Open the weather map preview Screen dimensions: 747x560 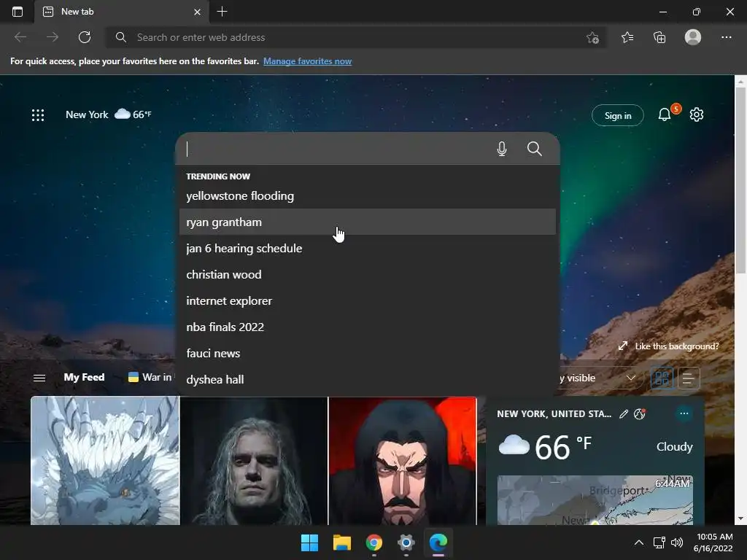(x=595, y=500)
